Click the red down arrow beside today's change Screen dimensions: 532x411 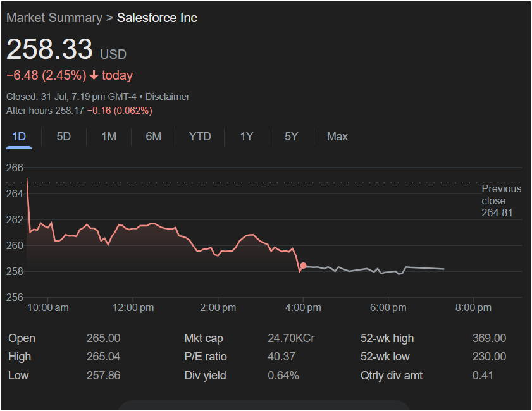pos(94,76)
